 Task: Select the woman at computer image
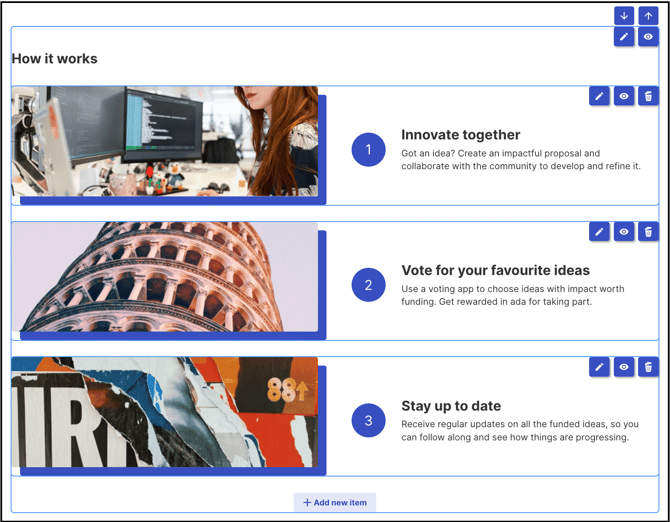coord(165,141)
